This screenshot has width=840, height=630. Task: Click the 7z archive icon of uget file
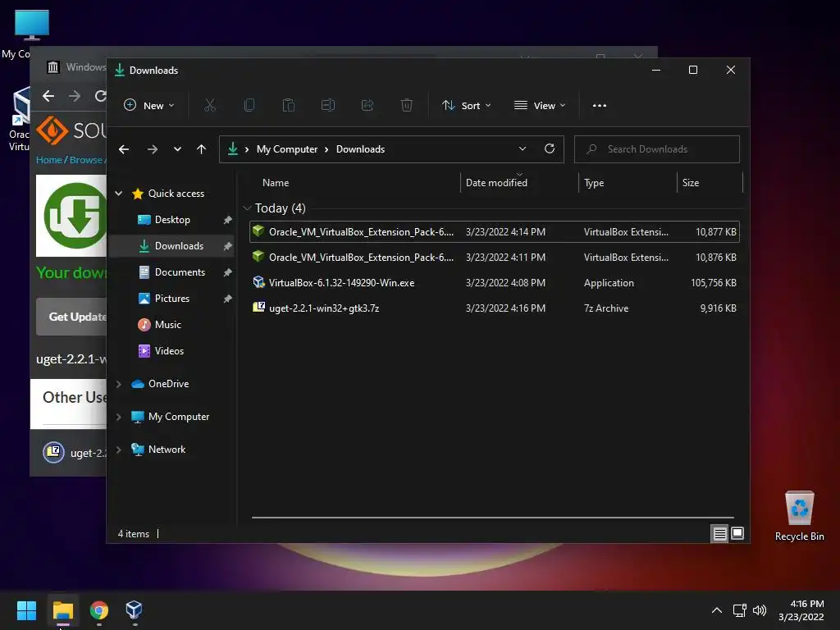[258, 308]
